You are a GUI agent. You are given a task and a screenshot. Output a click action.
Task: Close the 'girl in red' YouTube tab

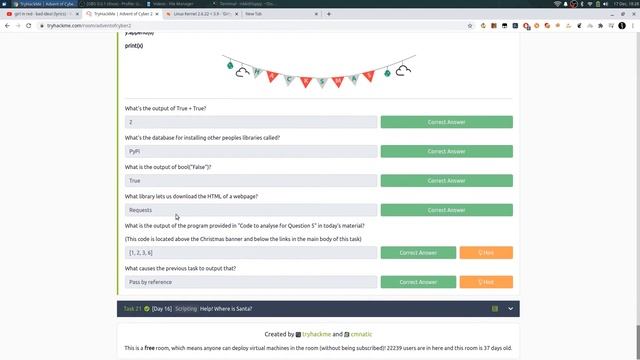pos(78,14)
